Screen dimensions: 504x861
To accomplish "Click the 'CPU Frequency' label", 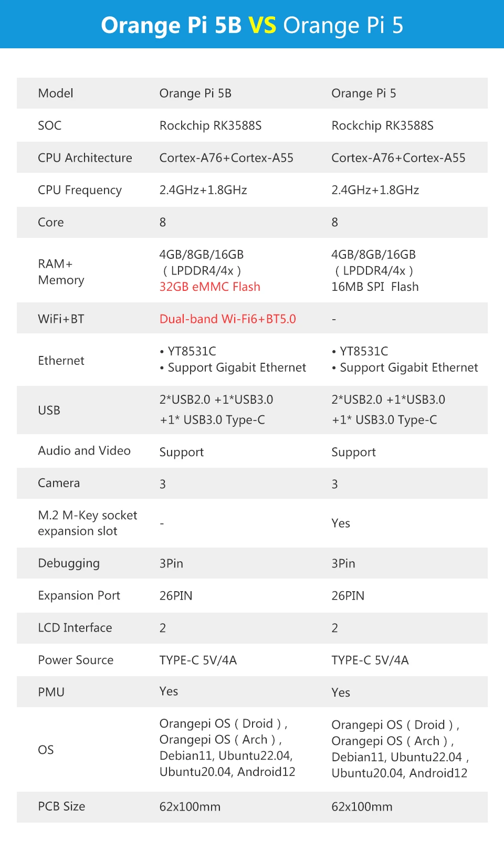I will pyautogui.click(x=80, y=190).
